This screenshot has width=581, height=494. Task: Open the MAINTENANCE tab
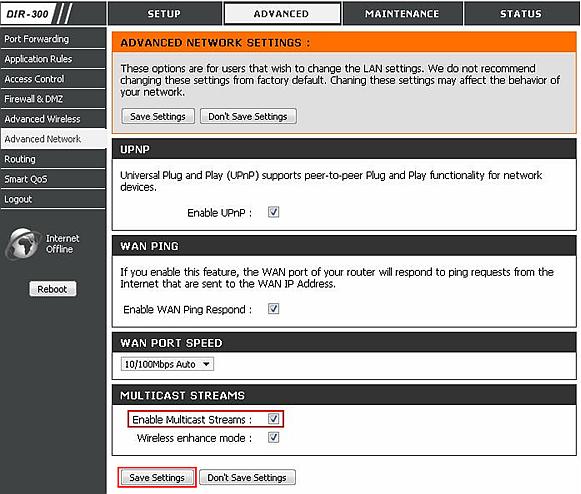pos(402,14)
